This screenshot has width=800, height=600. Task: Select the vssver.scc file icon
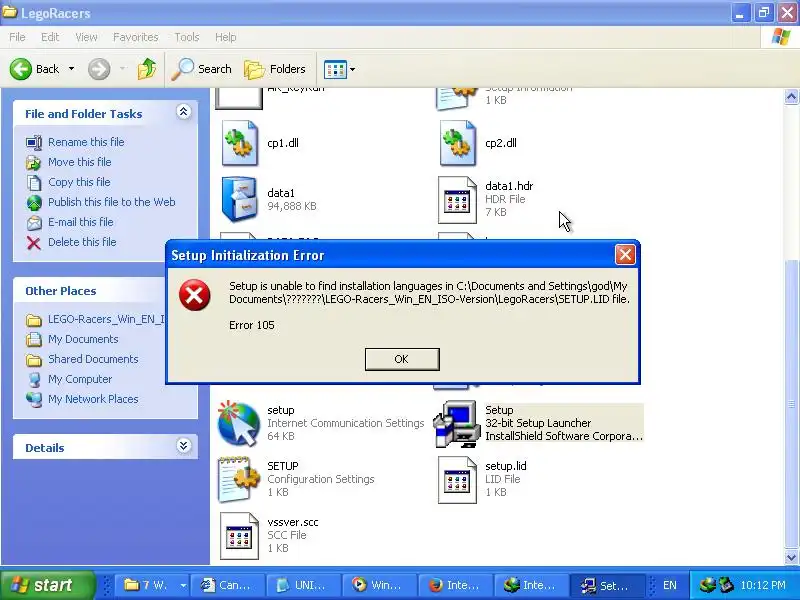[239, 536]
